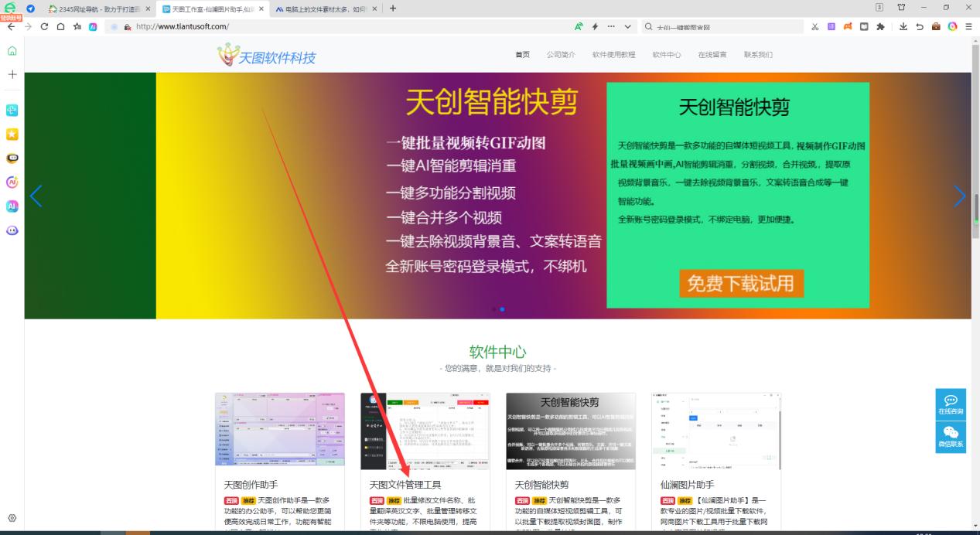Open the sidebar settings gear icon
The height and width of the screenshot is (535, 980).
pos(12,518)
